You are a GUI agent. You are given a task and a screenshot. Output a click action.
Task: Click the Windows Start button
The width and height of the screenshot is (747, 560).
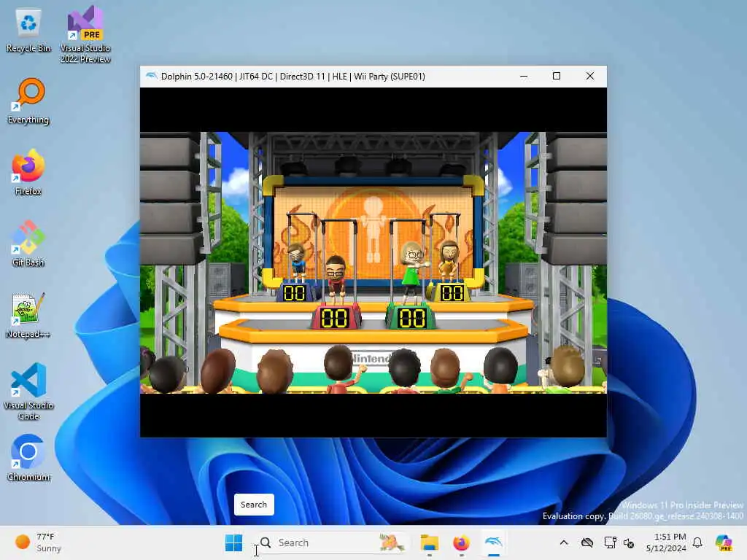[233, 542]
